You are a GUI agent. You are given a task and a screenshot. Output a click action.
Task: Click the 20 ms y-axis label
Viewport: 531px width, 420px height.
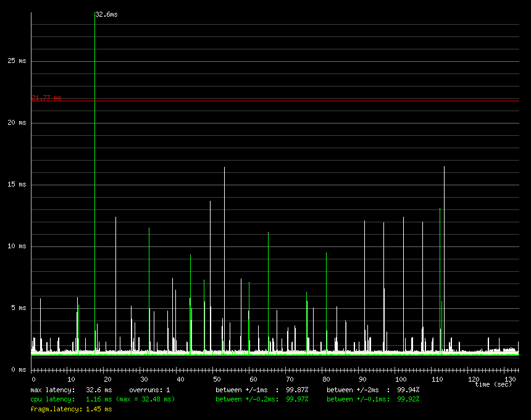(17, 123)
